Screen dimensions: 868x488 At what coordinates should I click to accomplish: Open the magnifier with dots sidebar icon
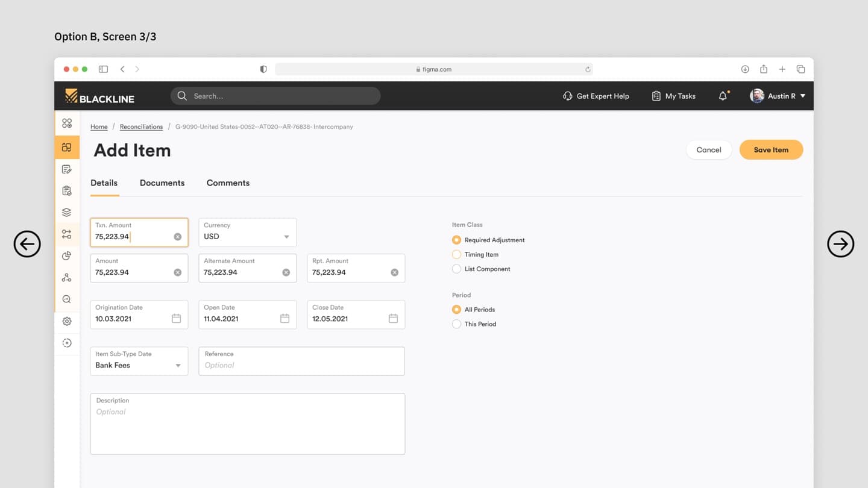coord(67,299)
